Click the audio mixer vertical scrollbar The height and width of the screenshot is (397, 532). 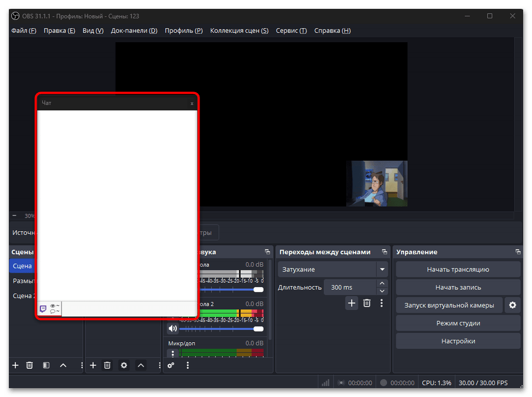(x=270, y=299)
